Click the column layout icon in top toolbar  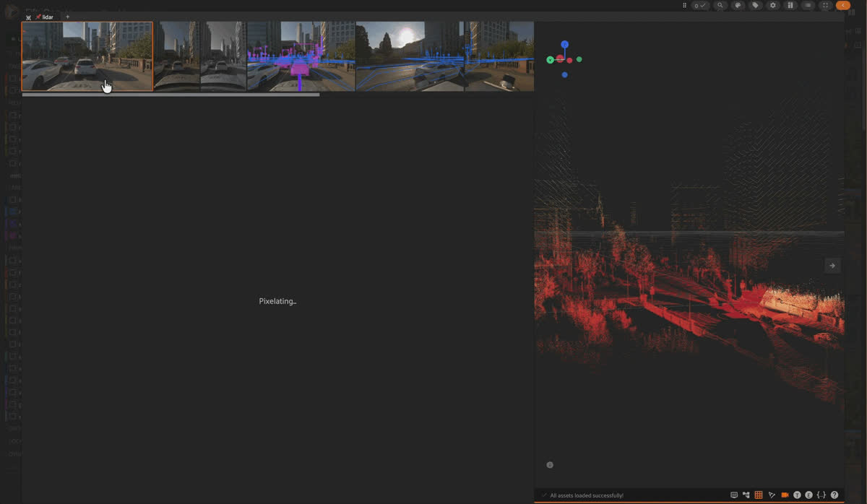[x=790, y=5]
